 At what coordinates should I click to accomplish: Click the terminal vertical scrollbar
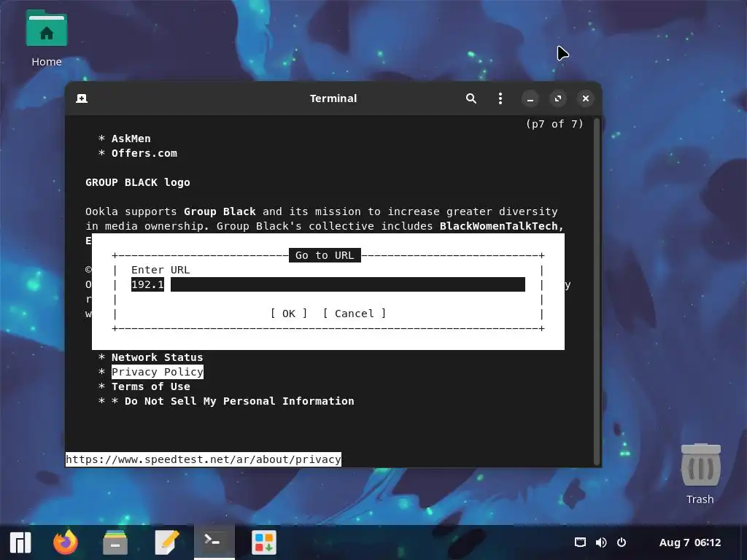[597, 290]
